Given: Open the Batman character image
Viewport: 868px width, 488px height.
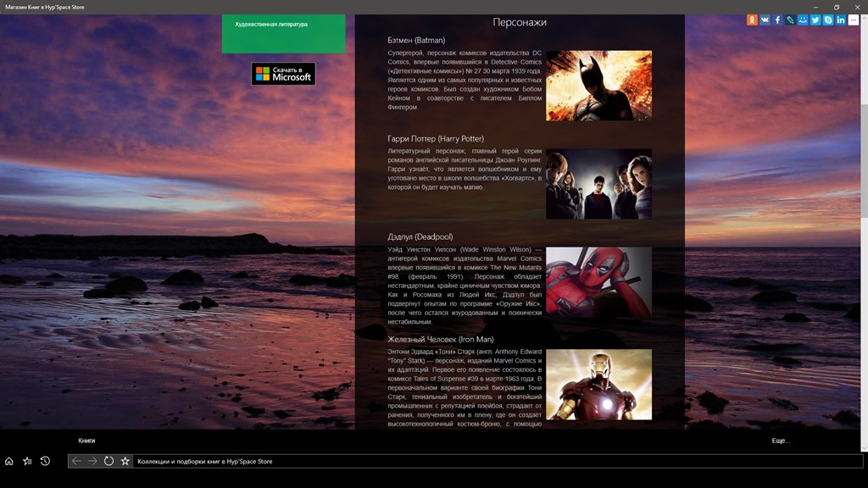Looking at the screenshot, I should 598,86.
